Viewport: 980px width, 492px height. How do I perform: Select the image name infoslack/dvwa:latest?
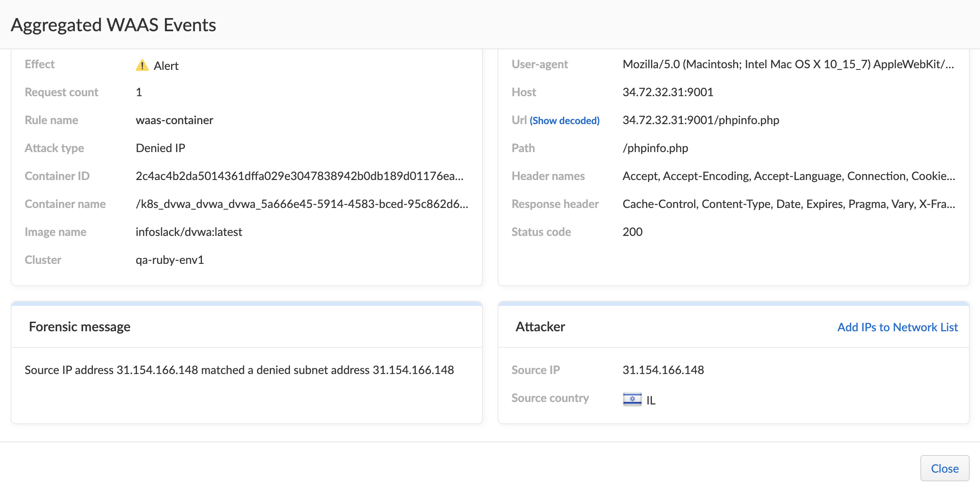pyautogui.click(x=189, y=232)
